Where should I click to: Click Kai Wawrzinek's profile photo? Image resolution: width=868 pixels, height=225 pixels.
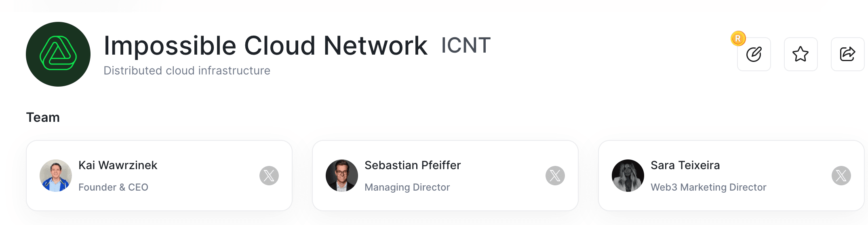click(56, 176)
